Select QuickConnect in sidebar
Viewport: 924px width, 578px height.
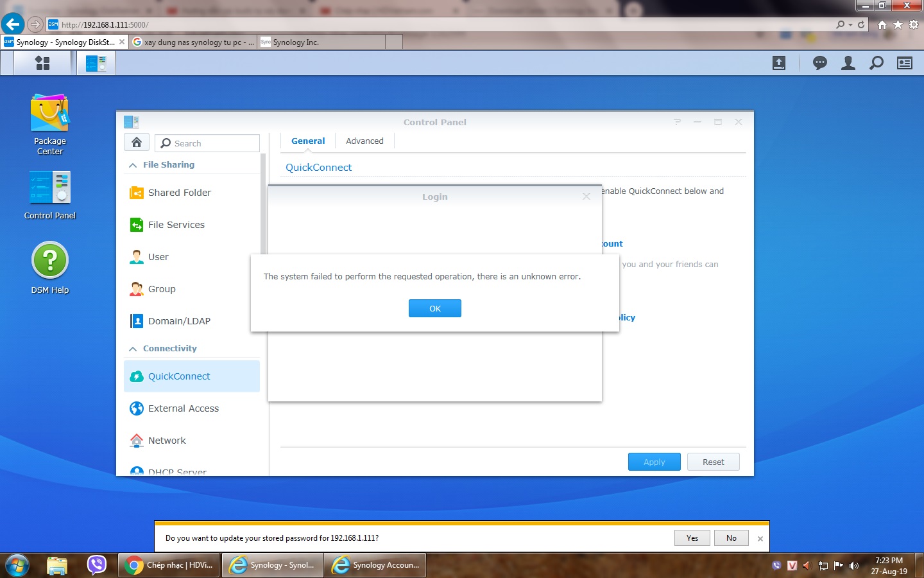192,376
